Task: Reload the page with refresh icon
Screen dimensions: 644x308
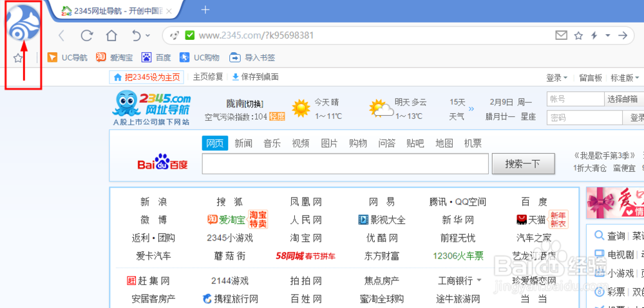Action: 86,35
